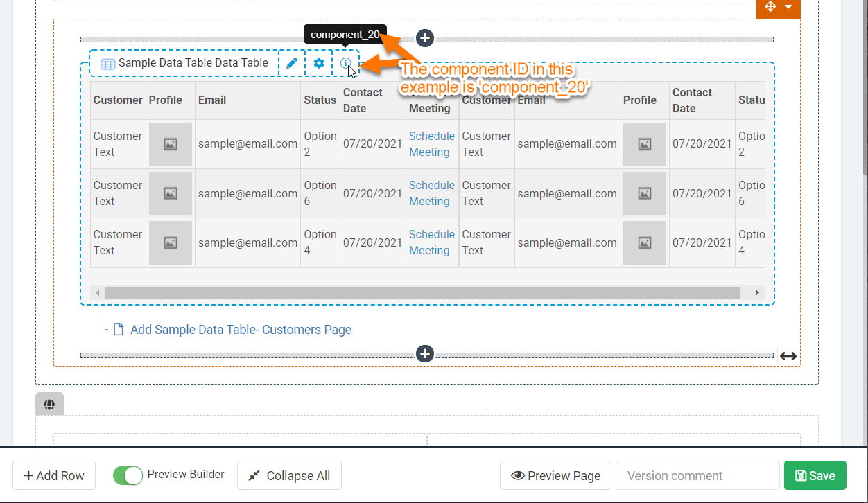Screen dimensions: 868x503
Task: Click the first Customer Text cell in Option 4 row
Action: (118, 242)
